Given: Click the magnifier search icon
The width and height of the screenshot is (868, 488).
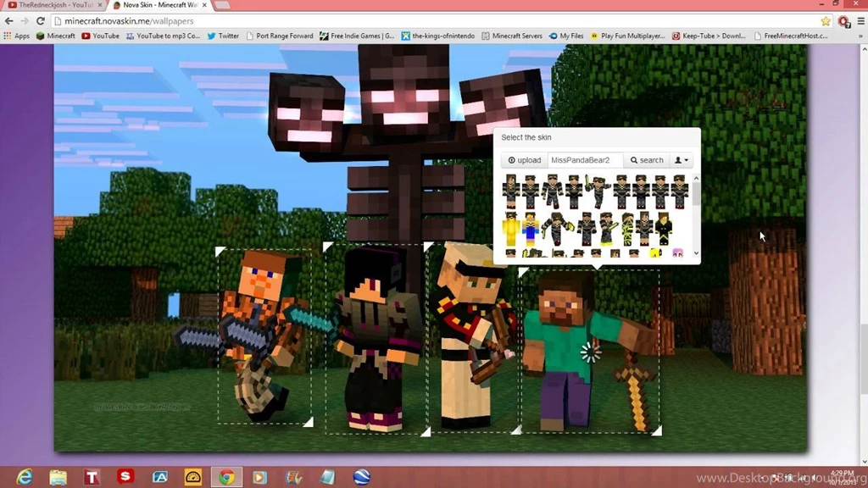Looking at the screenshot, I should point(633,160).
